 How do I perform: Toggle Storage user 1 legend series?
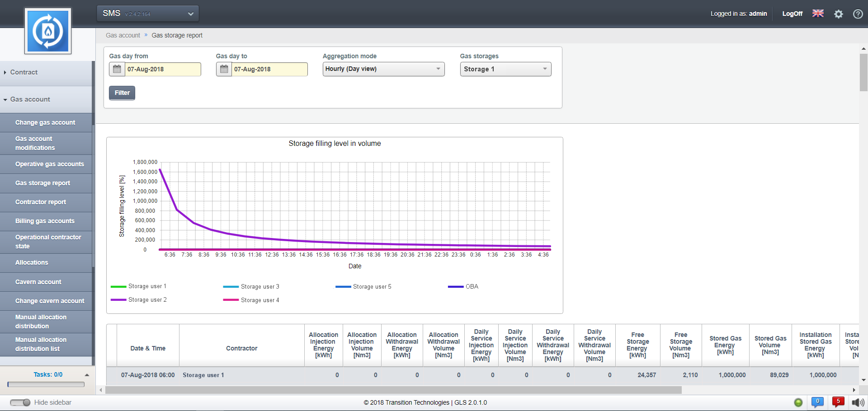(139, 286)
